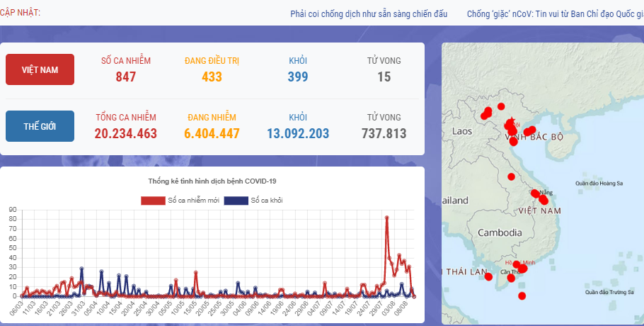The image size is (644, 326).
Task: Click the lone red marker in central Vietnam
Action: click(x=511, y=176)
